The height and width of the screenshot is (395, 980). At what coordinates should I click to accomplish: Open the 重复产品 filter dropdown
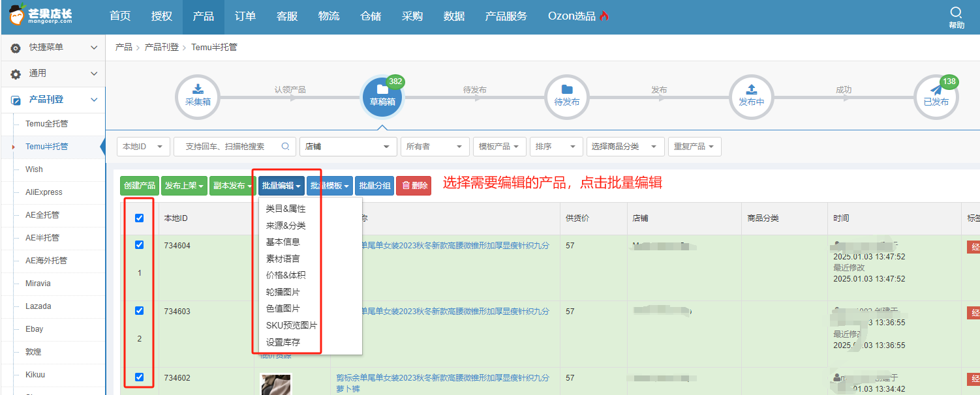694,147
